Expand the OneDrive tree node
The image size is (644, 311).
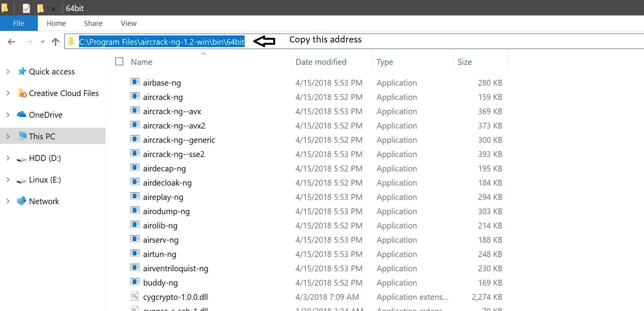point(8,115)
